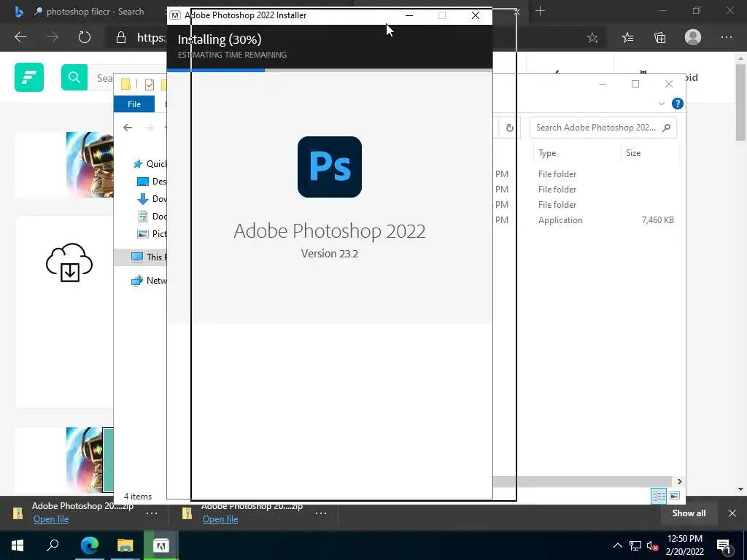Image resolution: width=747 pixels, height=560 pixels.
Task: Switch File Explorer to large icons view
Action: tap(675, 496)
